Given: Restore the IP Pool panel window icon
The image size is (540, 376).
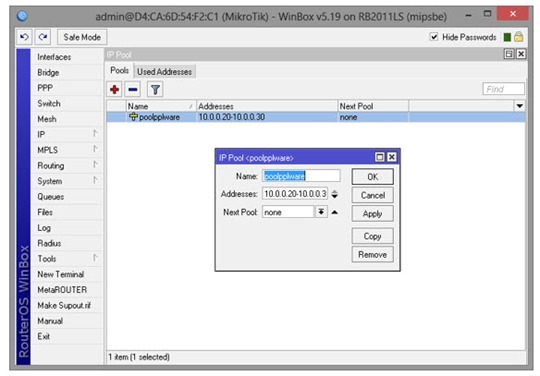Looking at the screenshot, I should point(509,54).
